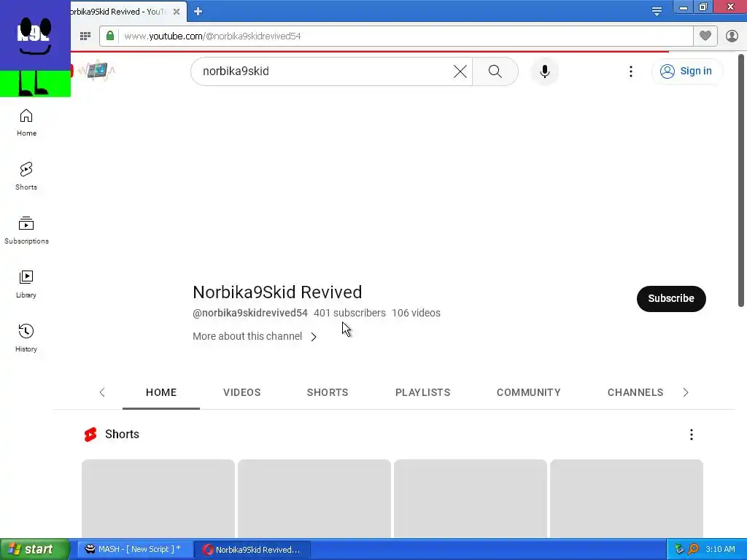Switch to the CHANNELS tab
The height and width of the screenshot is (560, 747).
click(635, 392)
